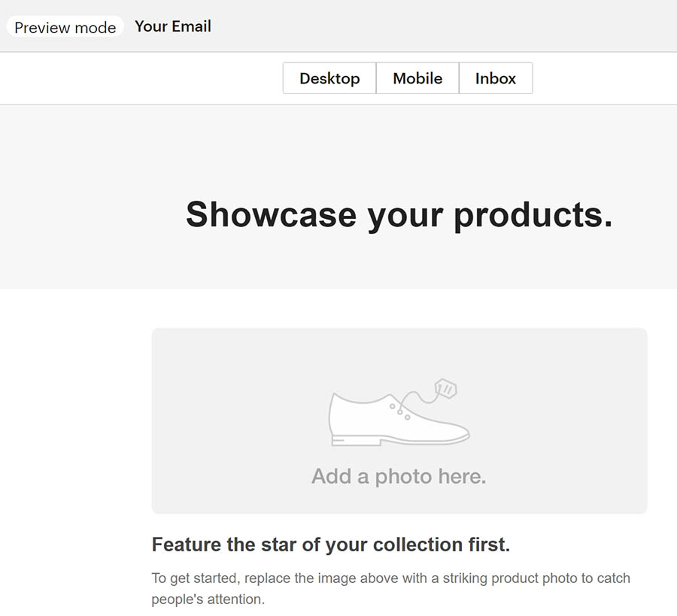Click the price tag icon on the shoe

[x=447, y=389]
